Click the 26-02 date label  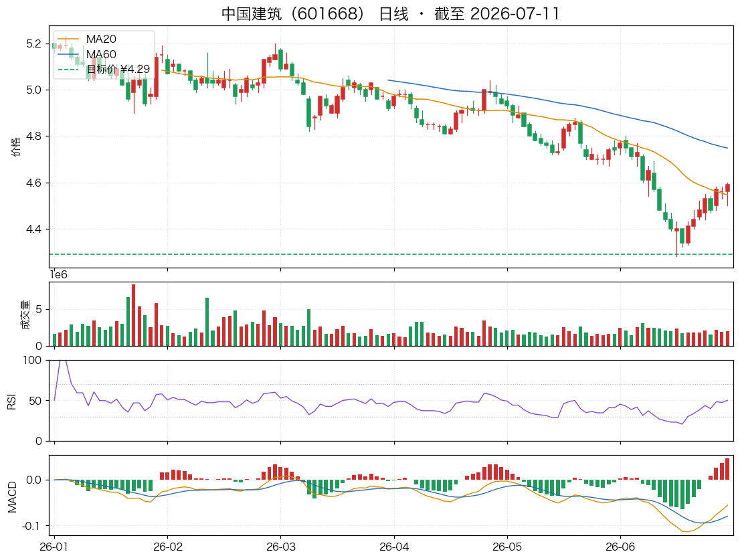pos(167,547)
